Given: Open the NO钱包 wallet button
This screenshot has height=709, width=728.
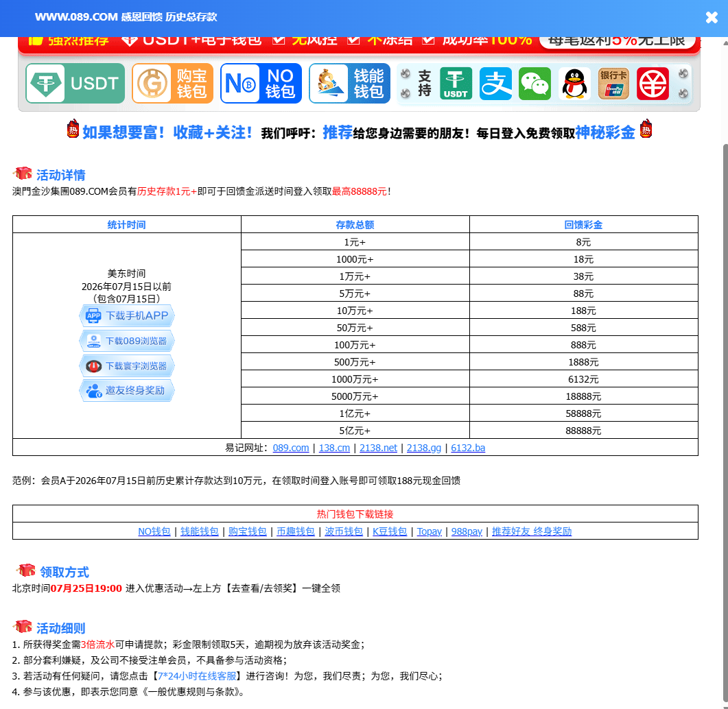Looking at the screenshot, I should point(261,84).
